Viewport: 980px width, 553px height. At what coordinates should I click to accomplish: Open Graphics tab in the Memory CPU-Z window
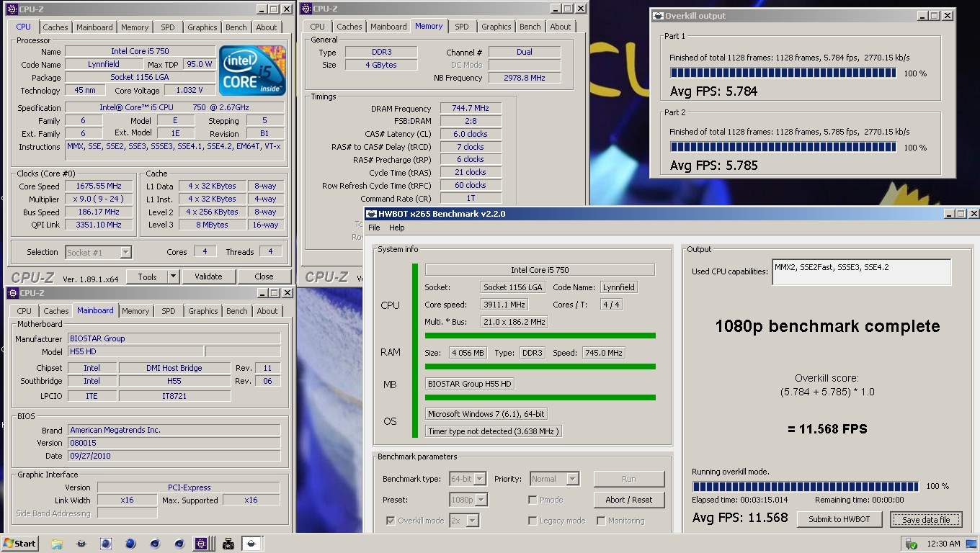(x=496, y=27)
